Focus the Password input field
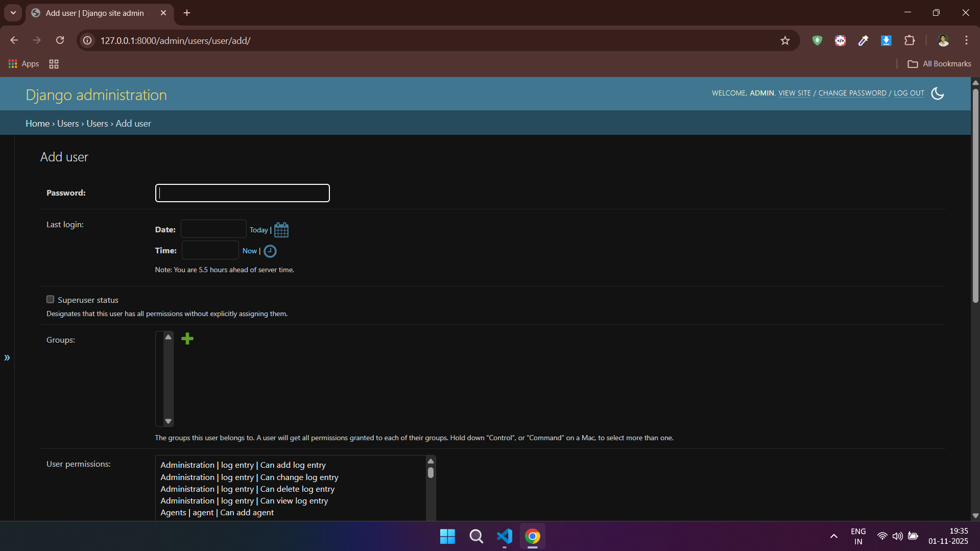Image resolution: width=980 pixels, height=551 pixels. tap(243, 193)
